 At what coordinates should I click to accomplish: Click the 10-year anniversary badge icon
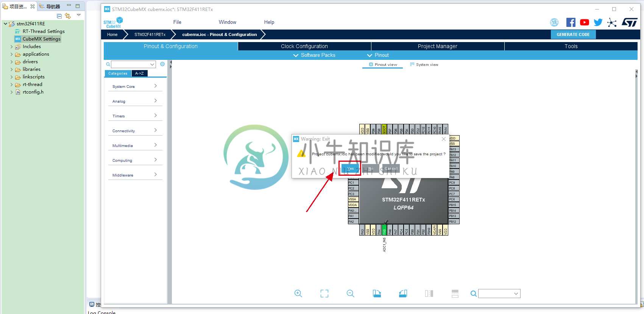click(554, 22)
